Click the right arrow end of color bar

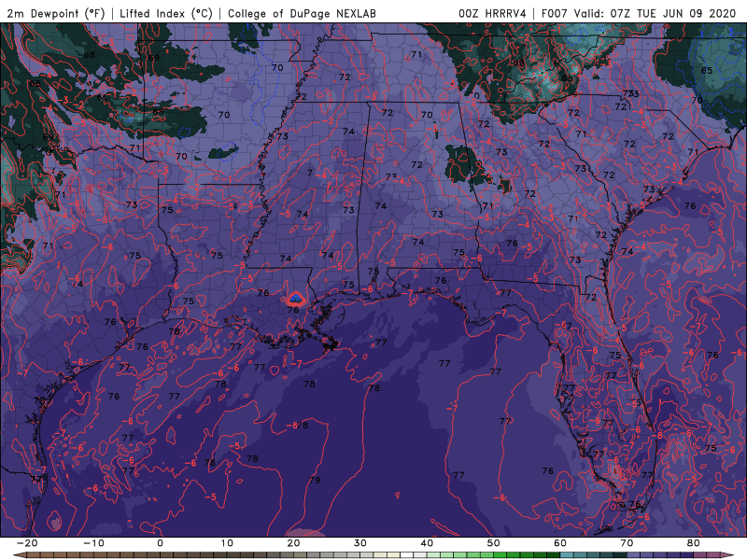[x=726, y=555]
